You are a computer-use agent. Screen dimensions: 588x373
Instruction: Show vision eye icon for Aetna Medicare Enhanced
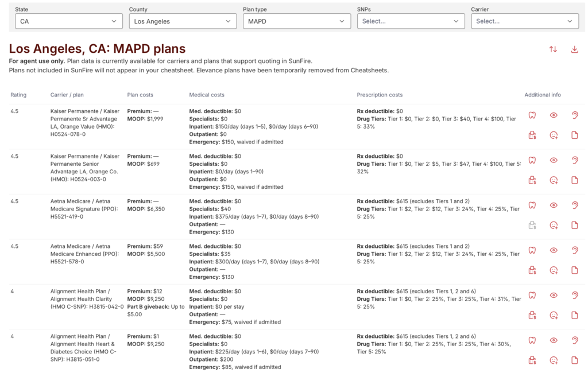click(x=554, y=250)
